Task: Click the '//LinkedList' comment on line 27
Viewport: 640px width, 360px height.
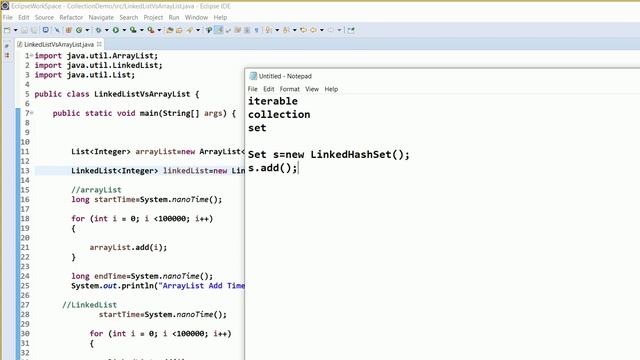Action: click(89, 305)
